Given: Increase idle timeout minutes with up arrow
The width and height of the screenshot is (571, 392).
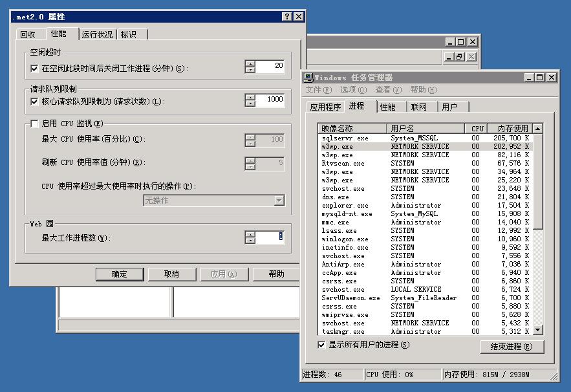Looking at the screenshot, I should click(250, 64).
